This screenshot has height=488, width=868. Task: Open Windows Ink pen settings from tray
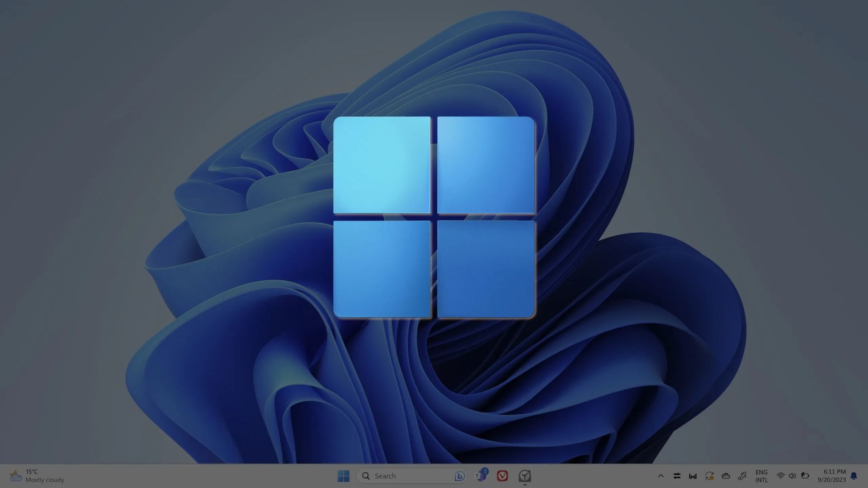tap(742, 476)
